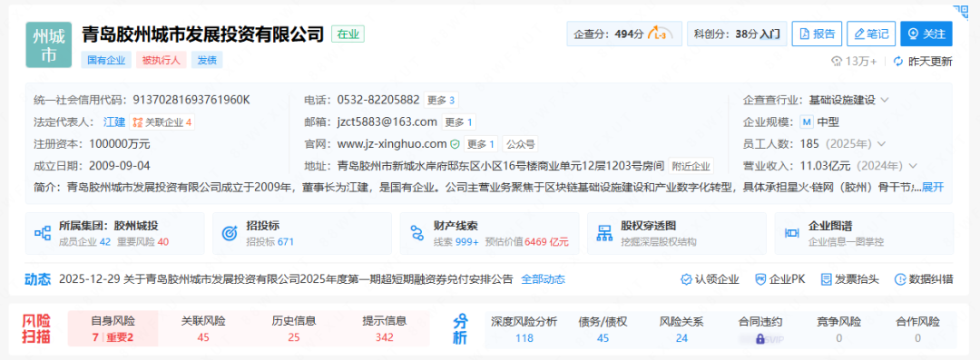The height and width of the screenshot is (360, 980).
Task: Select the 关联风险 45 tab
Action: (x=203, y=329)
